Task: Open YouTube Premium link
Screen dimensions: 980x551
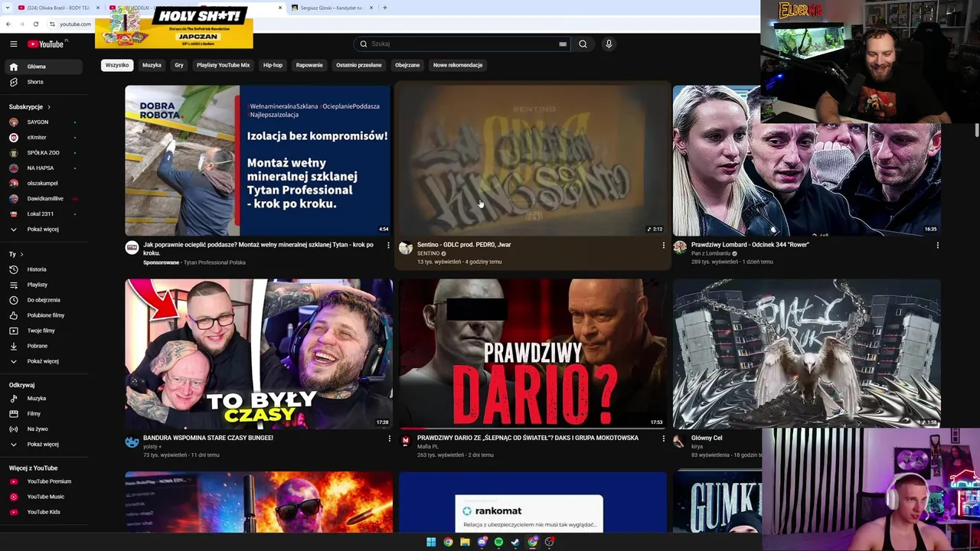Action: click(44, 481)
